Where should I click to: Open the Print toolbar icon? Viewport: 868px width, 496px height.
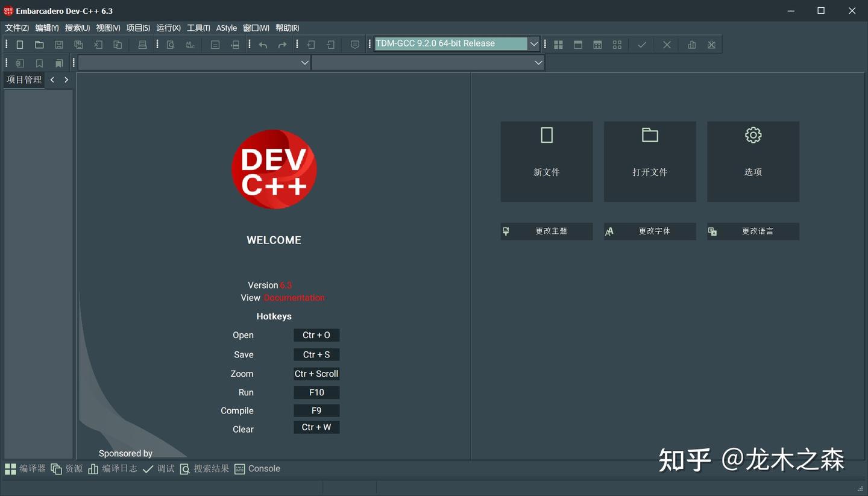pyautogui.click(x=142, y=44)
